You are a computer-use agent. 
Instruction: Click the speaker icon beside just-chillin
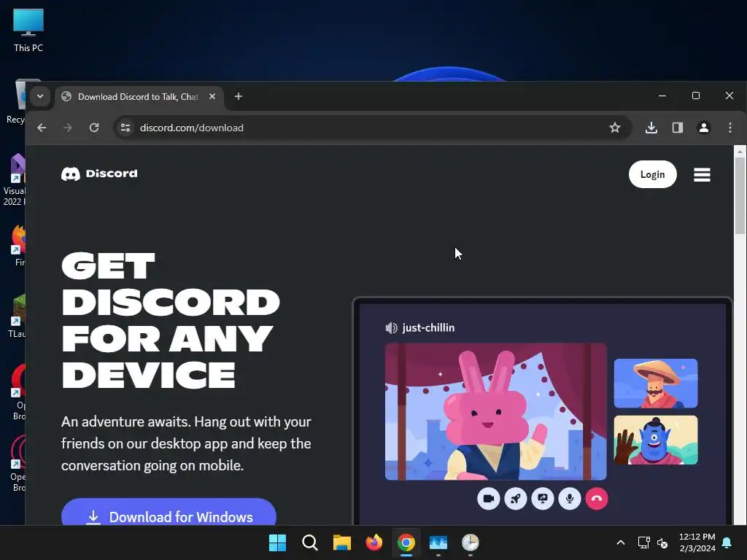391,327
